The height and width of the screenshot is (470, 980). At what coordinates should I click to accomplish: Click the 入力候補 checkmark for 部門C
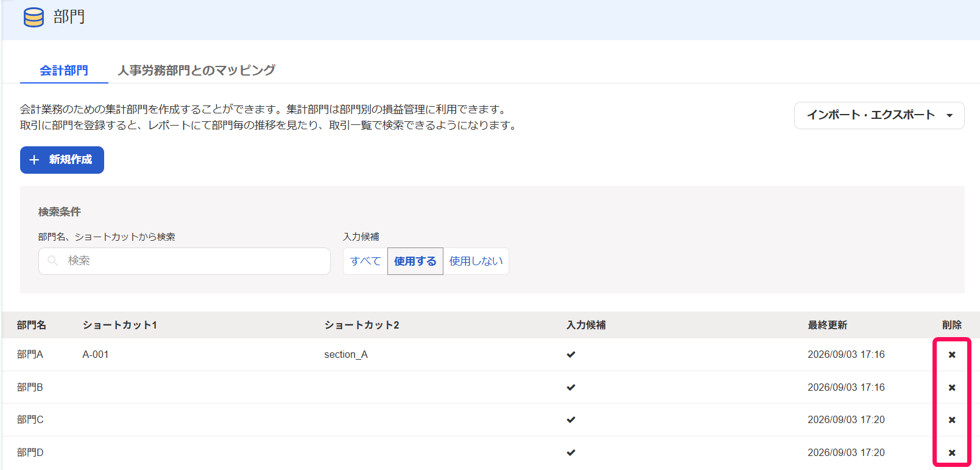click(x=571, y=420)
